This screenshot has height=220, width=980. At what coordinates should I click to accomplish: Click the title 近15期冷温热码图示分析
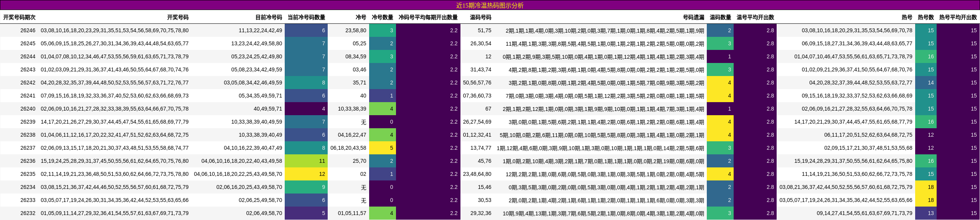click(x=490, y=5)
